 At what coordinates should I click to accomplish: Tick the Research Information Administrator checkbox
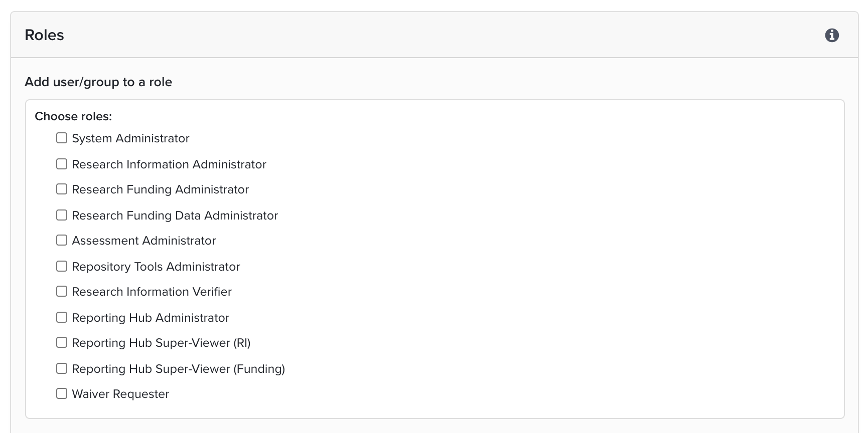coord(62,164)
